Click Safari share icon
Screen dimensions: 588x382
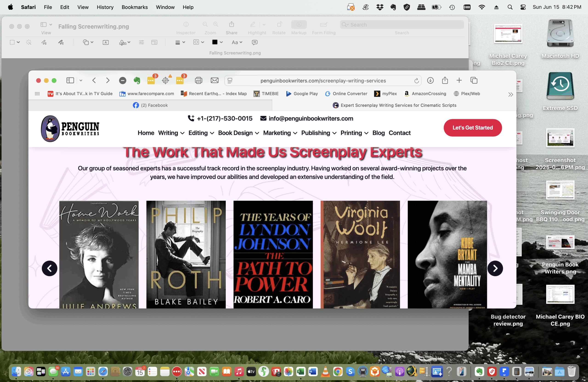(x=445, y=80)
